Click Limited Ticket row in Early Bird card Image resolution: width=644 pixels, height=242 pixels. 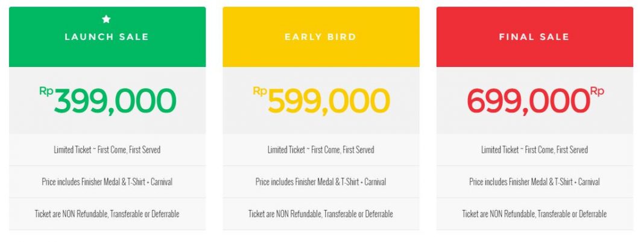point(321,150)
